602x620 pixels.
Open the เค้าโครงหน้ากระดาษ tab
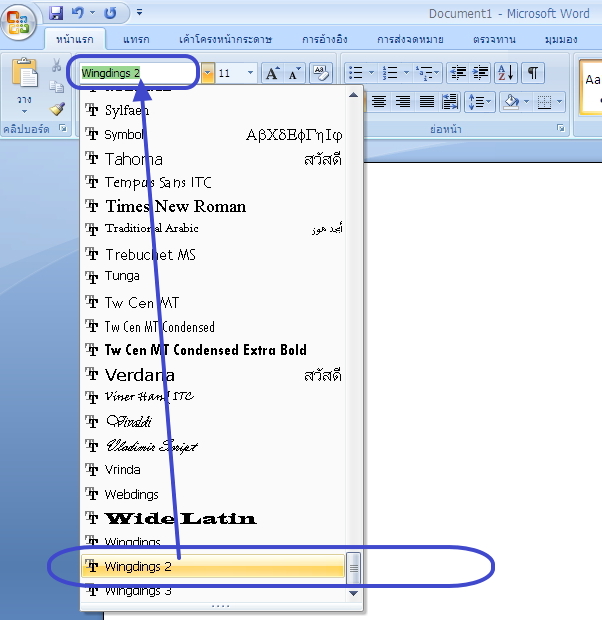pos(225,39)
